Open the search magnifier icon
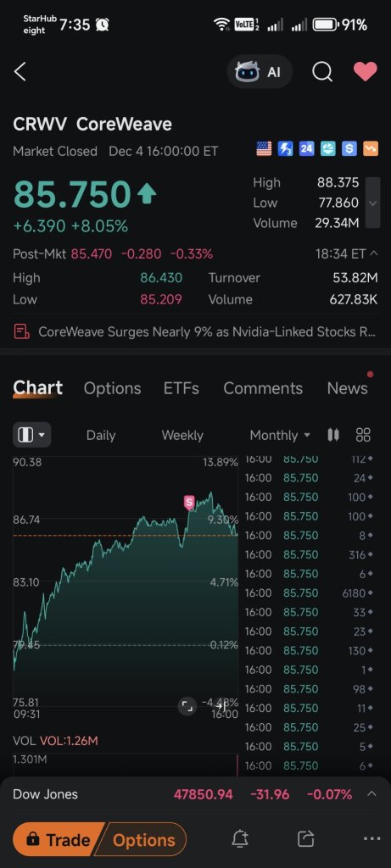Screen dimensions: 391x868 [x=322, y=71]
